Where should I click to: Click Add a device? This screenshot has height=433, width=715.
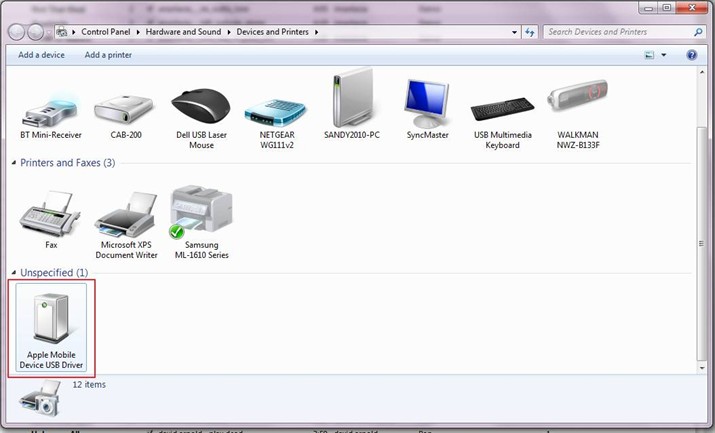[x=41, y=55]
